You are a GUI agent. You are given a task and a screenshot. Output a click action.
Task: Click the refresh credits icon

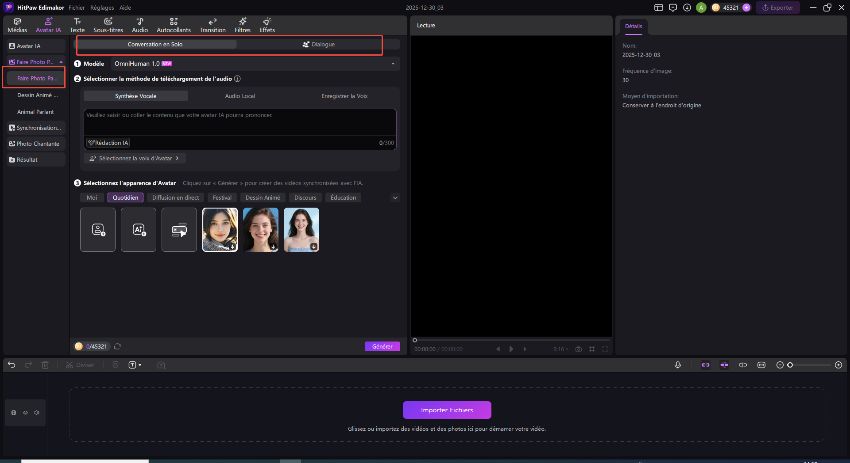(x=117, y=346)
